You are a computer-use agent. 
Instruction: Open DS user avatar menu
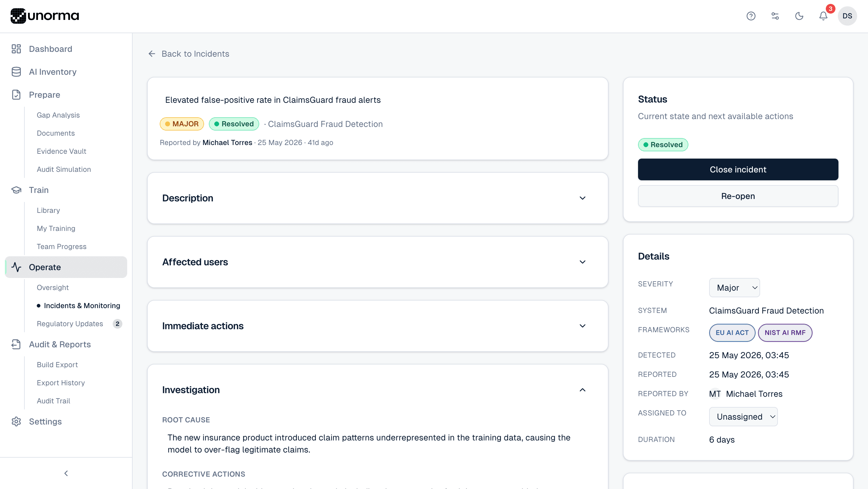click(x=847, y=16)
